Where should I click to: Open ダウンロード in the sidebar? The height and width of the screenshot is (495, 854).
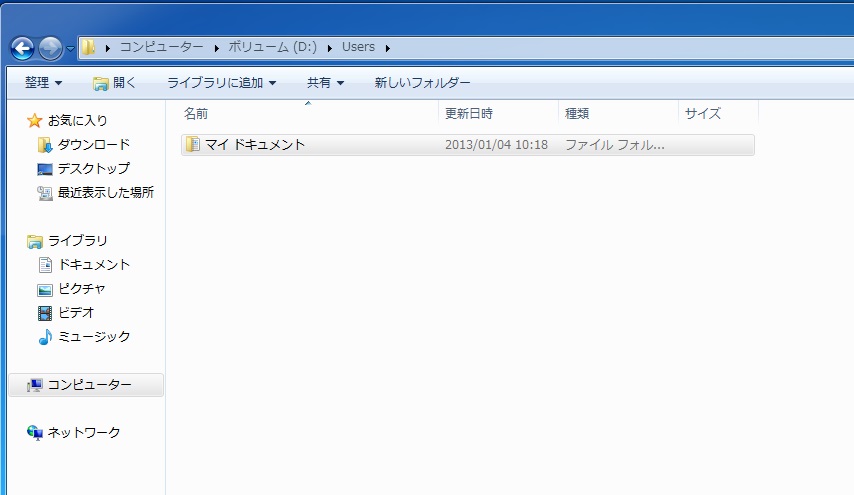click(x=94, y=144)
